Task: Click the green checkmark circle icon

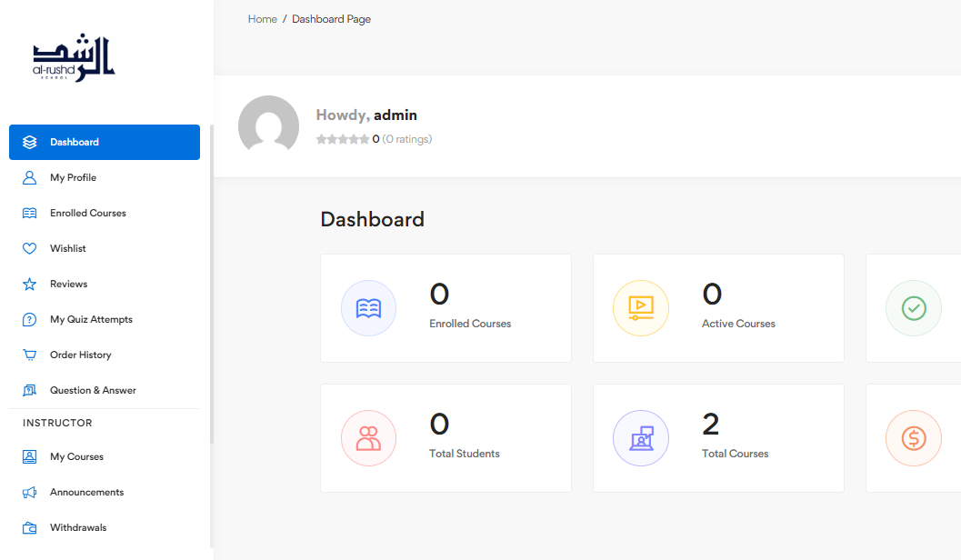Action: point(913,308)
